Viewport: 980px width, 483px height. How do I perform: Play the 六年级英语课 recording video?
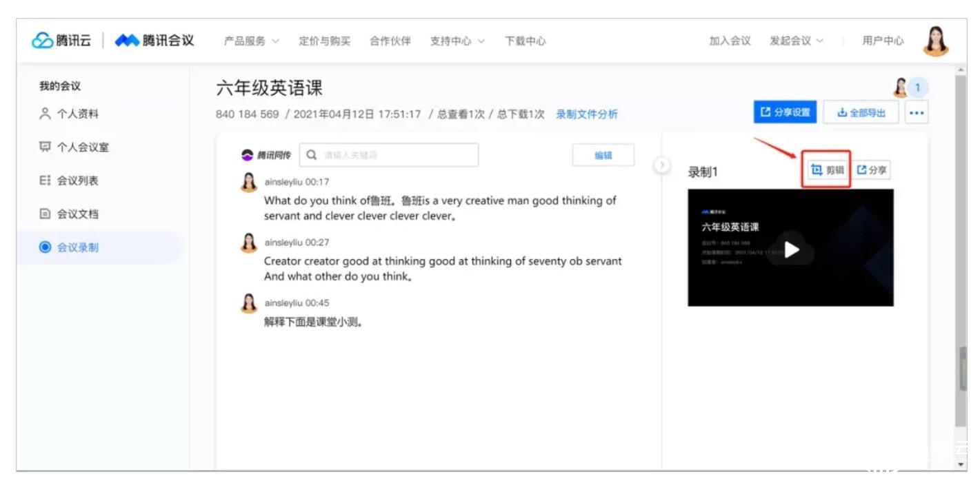[792, 249]
